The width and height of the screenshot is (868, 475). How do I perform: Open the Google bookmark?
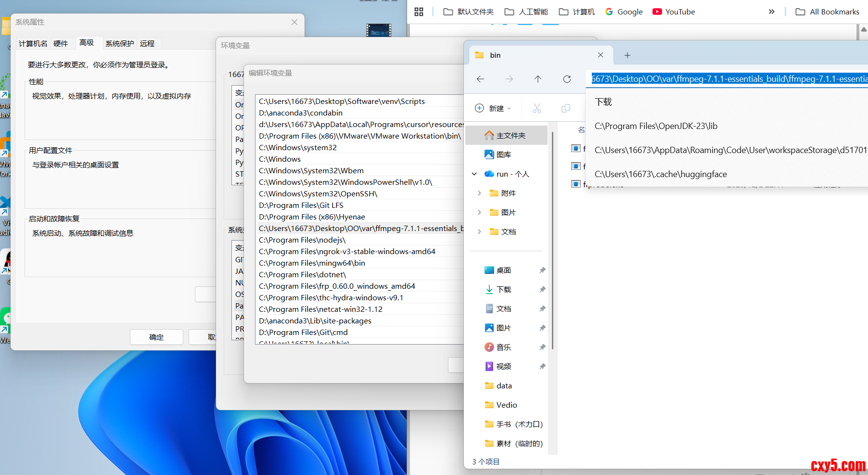click(x=624, y=12)
